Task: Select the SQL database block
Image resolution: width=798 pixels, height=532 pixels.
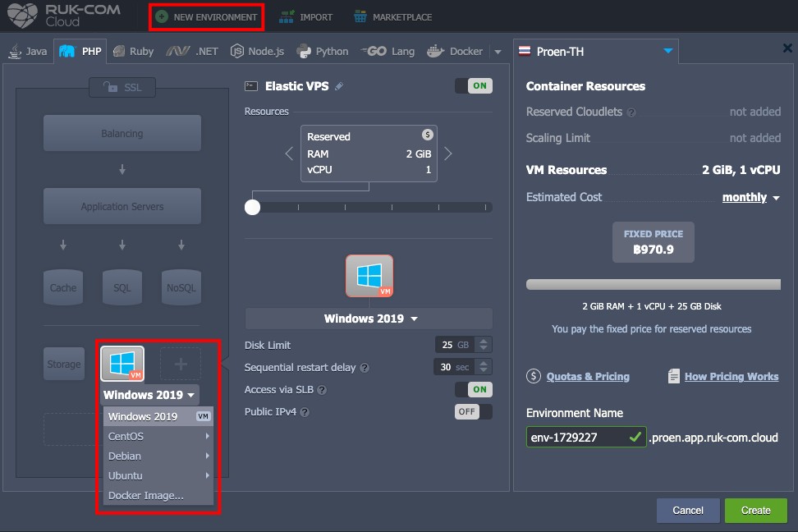Action: point(122,287)
